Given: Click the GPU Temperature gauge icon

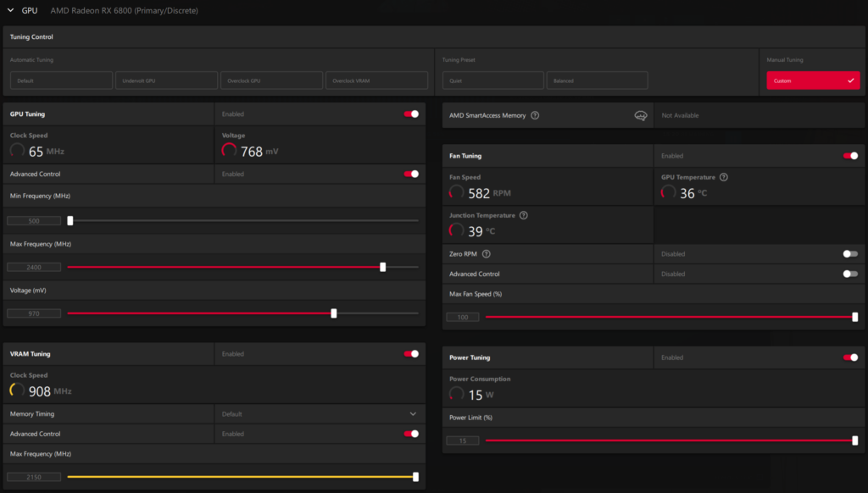Looking at the screenshot, I should pos(669,192).
